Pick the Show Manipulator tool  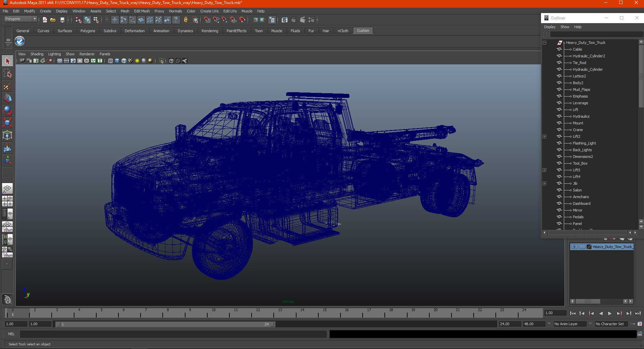tap(7, 160)
